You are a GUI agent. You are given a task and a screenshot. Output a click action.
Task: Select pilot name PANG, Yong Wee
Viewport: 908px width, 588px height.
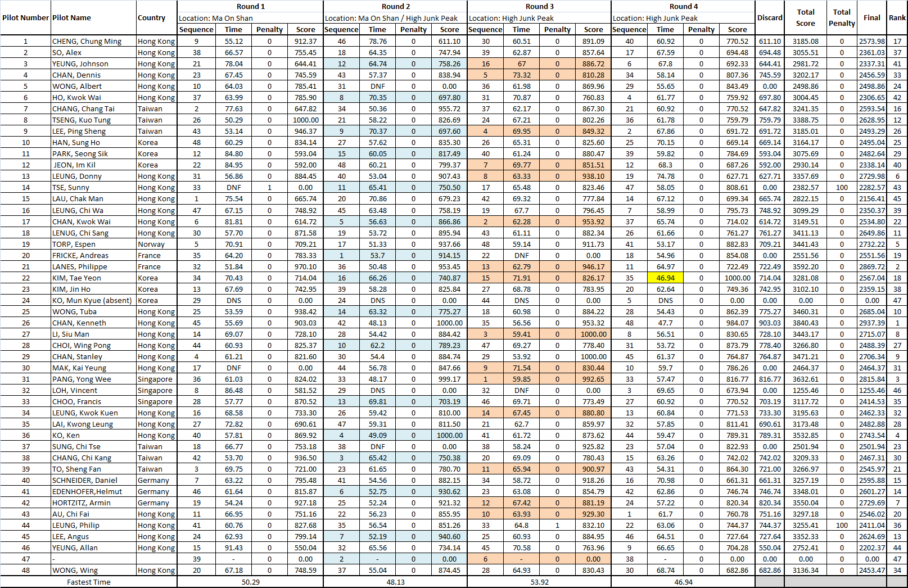point(82,379)
